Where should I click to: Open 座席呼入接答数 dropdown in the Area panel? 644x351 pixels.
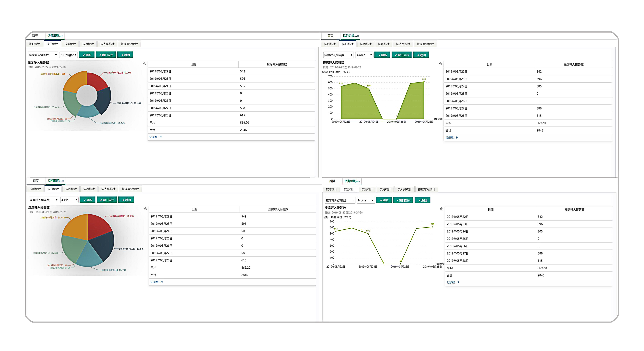(338, 55)
